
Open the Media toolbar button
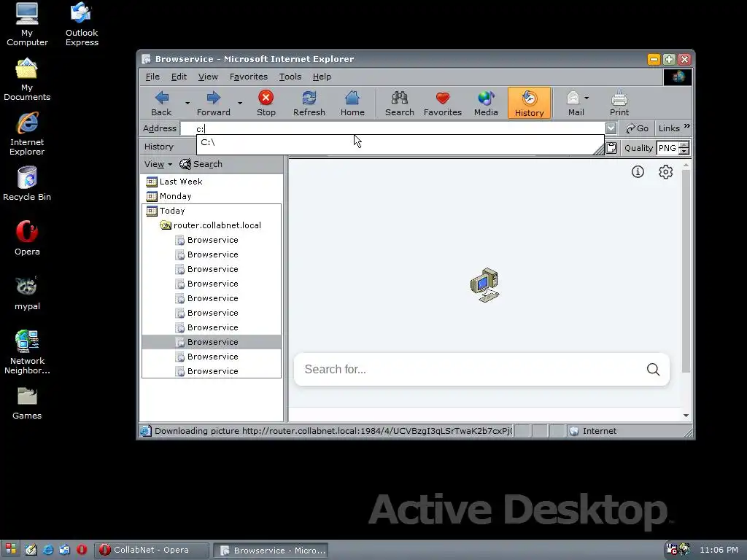coord(486,103)
